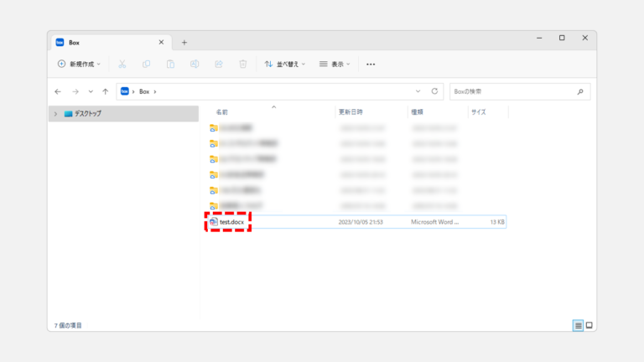Click the search magnifier icon
The image size is (644, 362).
click(580, 91)
